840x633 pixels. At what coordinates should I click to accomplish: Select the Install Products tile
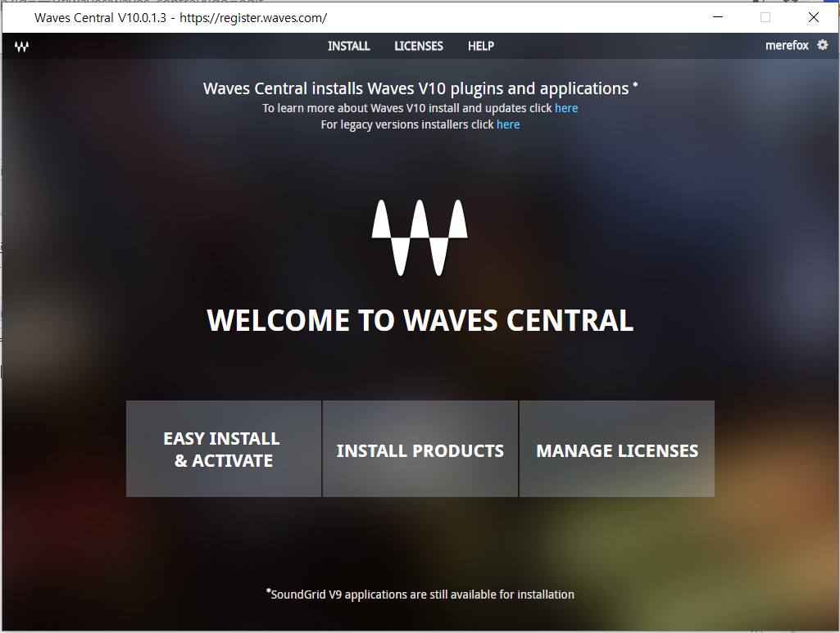coord(420,449)
